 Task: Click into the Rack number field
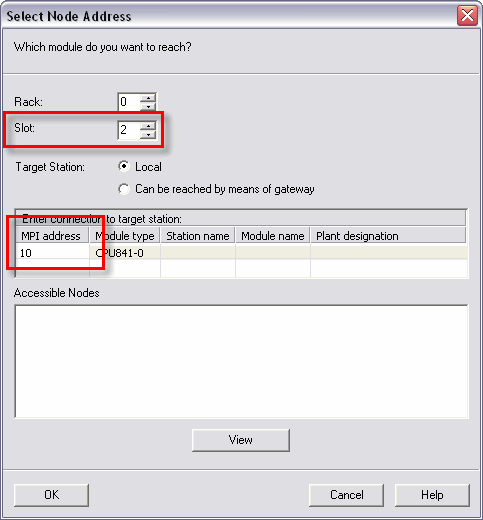coord(129,102)
